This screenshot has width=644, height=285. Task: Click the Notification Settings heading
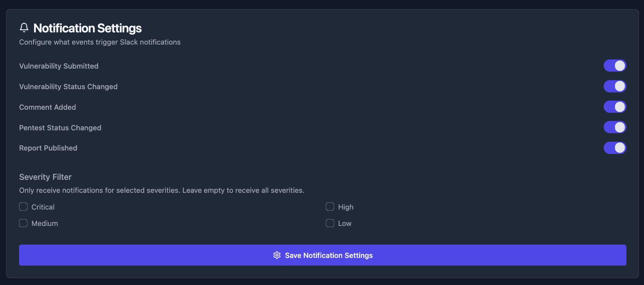click(x=87, y=28)
